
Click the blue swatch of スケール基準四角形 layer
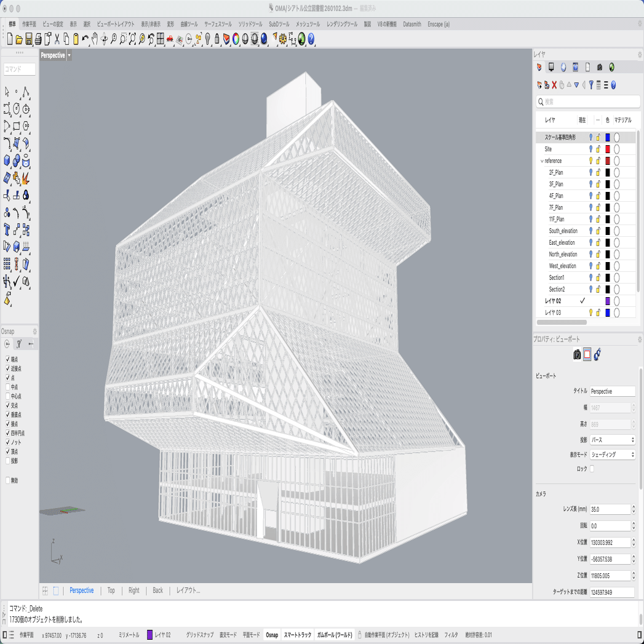pyautogui.click(x=608, y=137)
